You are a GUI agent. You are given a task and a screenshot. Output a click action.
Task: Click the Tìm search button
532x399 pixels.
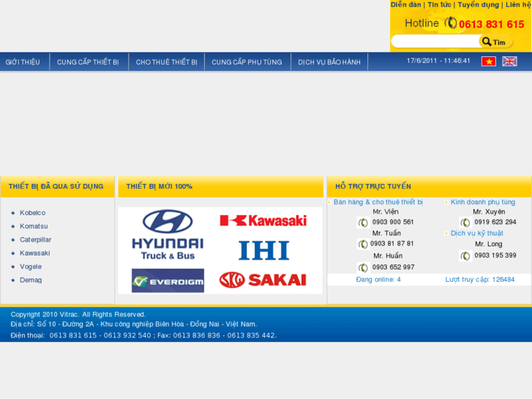click(495, 42)
